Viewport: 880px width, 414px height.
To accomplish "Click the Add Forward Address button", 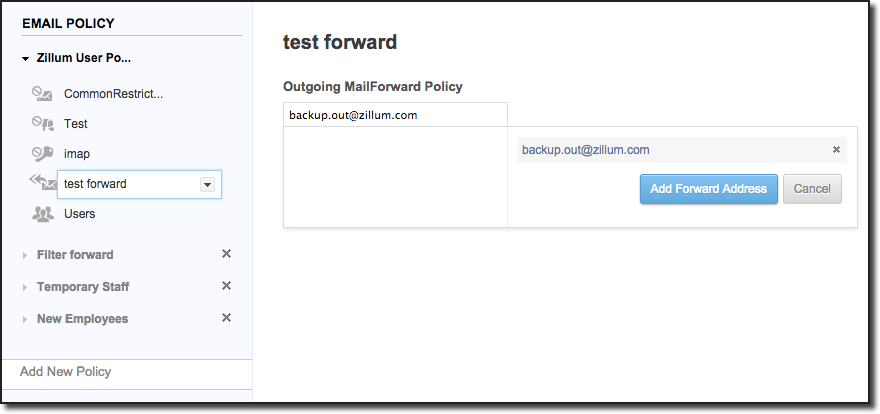I will point(708,188).
